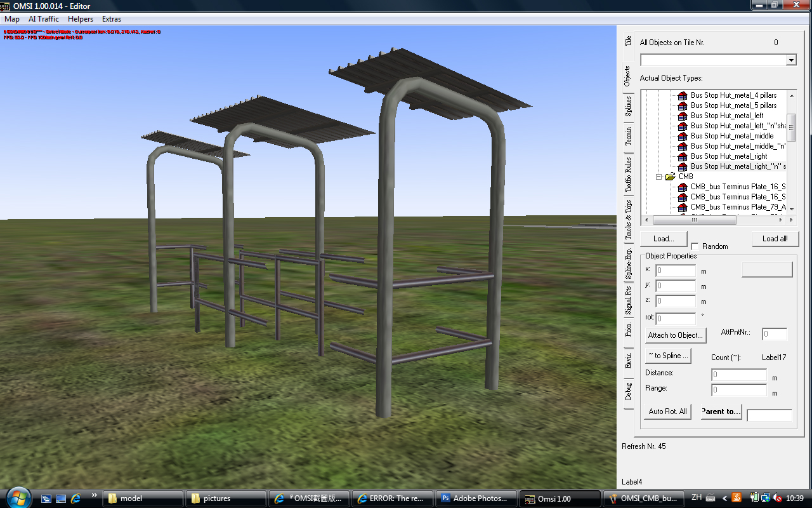Click the Attach to Object... button
The height and width of the screenshot is (508, 812).
click(x=675, y=335)
